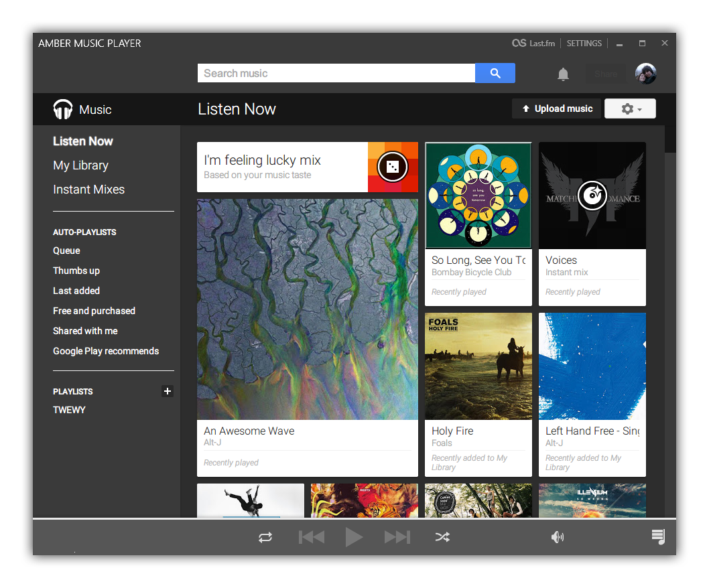The width and height of the screenshot is (709, 588).
Task: Play the I'm feeling lucky dice icon
Action: click(393, 167)
